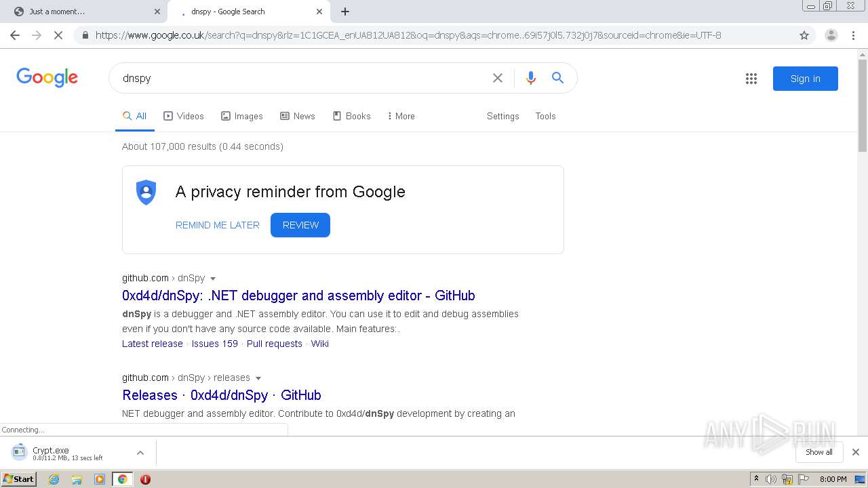This screenshot has height=488, width=868.
Task: Open the More search filters dropdown
Action: pyautogui.click(x=401, y=116)
